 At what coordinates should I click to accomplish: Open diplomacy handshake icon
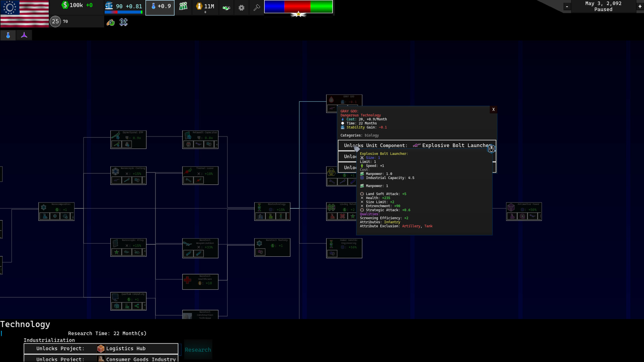[226, 8]
